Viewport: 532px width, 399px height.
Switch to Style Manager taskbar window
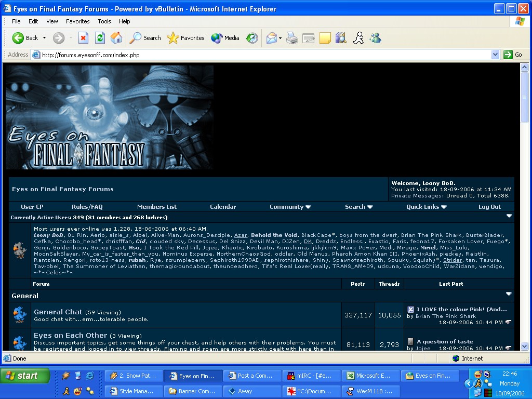pyautogui.click(x=134, y=391)
